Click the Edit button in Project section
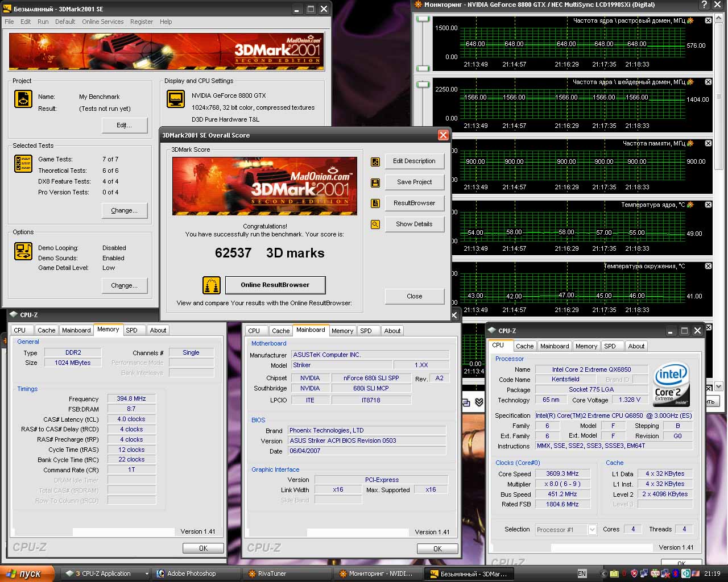Viewport: 728px width, 582px height. click(x=124, y=126)
